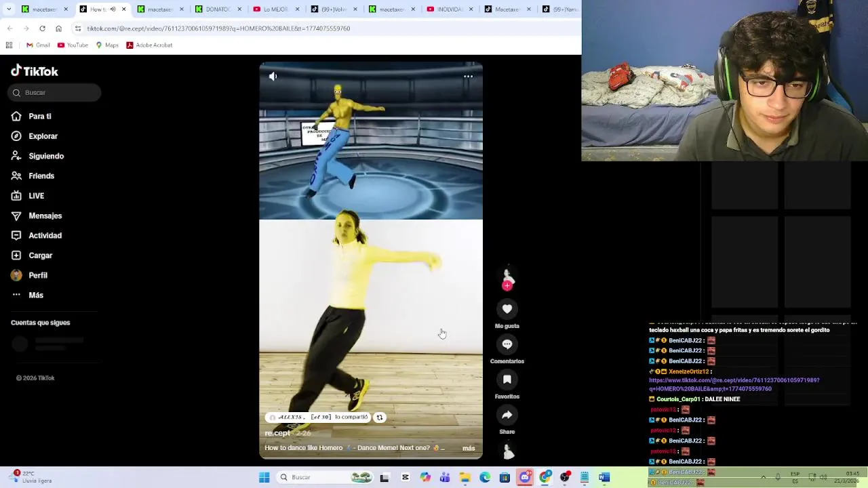The image size is (868, 488).
Task: Open the TikTok link in chat
Action: 734,385
